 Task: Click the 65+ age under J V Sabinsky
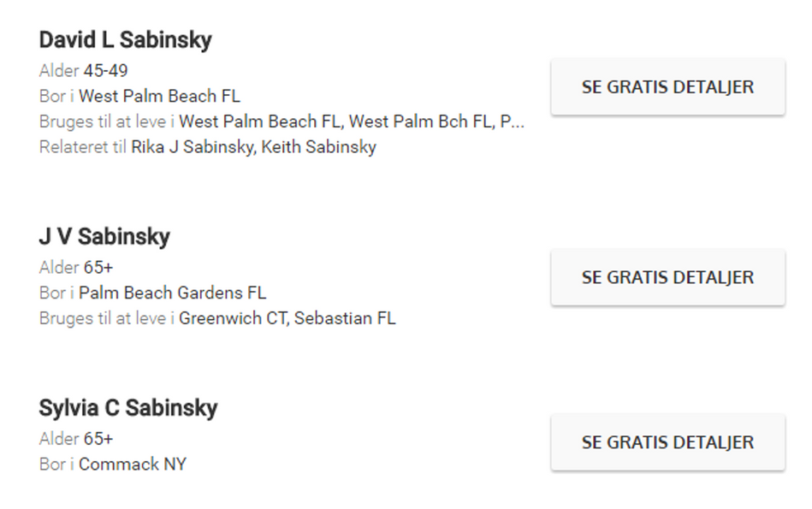(x=98, y=268)
